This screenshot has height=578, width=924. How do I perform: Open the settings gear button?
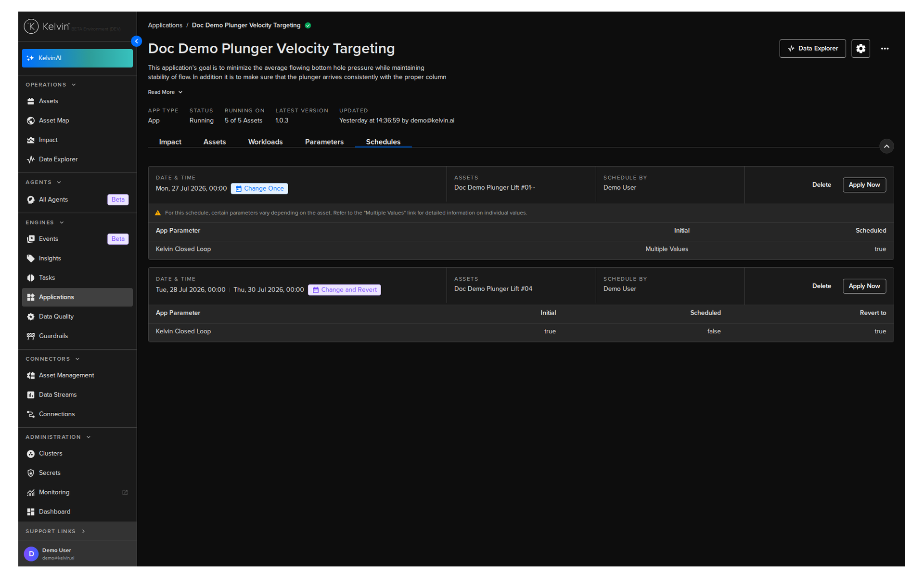(860, 49)
